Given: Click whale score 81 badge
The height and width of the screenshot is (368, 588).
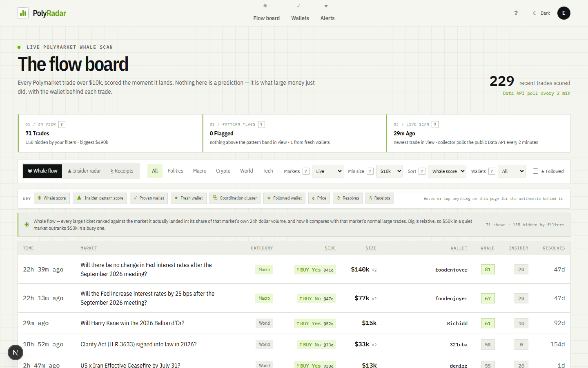Looking at the screenshot, I should pyautogui.click(x=488, y=269).
